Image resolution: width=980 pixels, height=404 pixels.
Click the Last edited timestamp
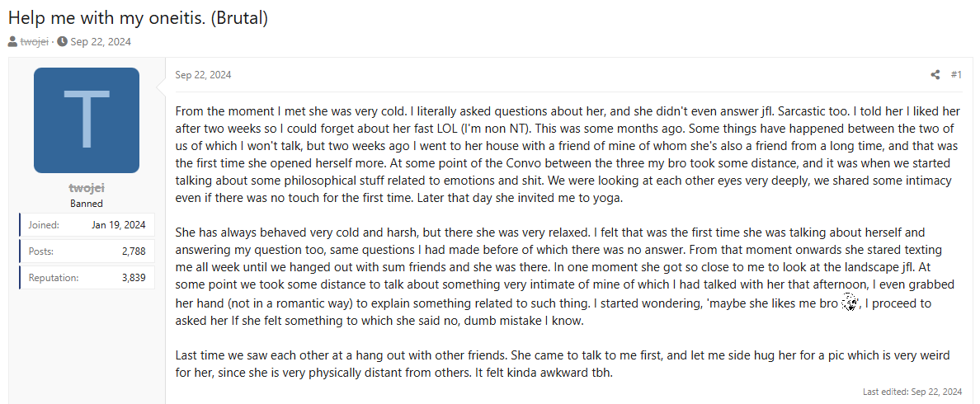(x=912, y=392)
